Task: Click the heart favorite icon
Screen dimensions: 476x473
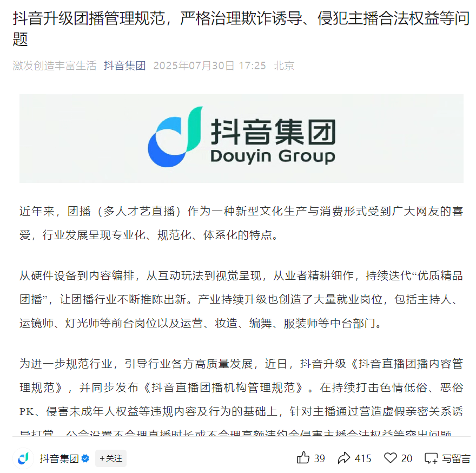Action: [x=391, y=458]
